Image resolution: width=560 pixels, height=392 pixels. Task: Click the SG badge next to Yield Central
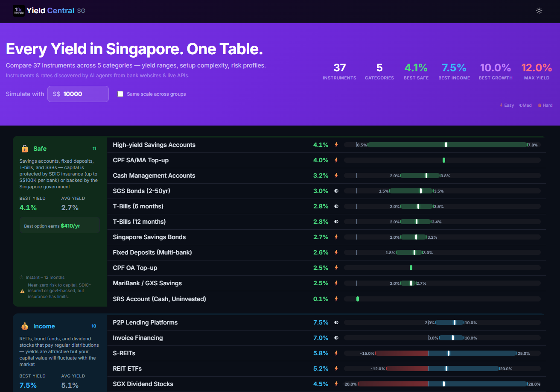[x=81, y=11]
